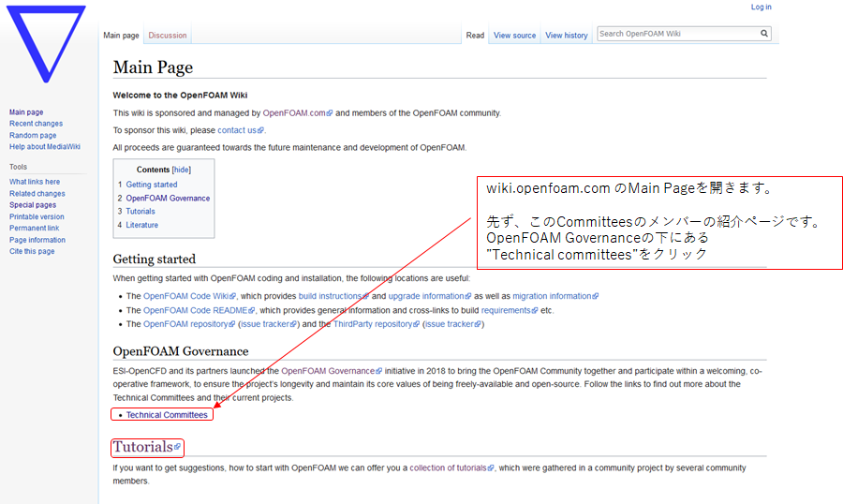Open the View history tab
Image resolution: width=843 pixels, height=504 pixels.
[x=566, y=35]
